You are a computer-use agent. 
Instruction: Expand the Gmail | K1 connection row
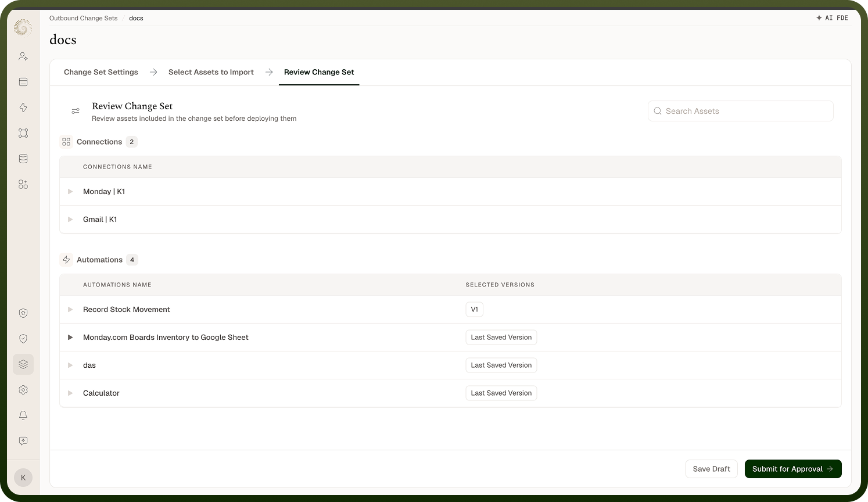click(x=70, y=220)
